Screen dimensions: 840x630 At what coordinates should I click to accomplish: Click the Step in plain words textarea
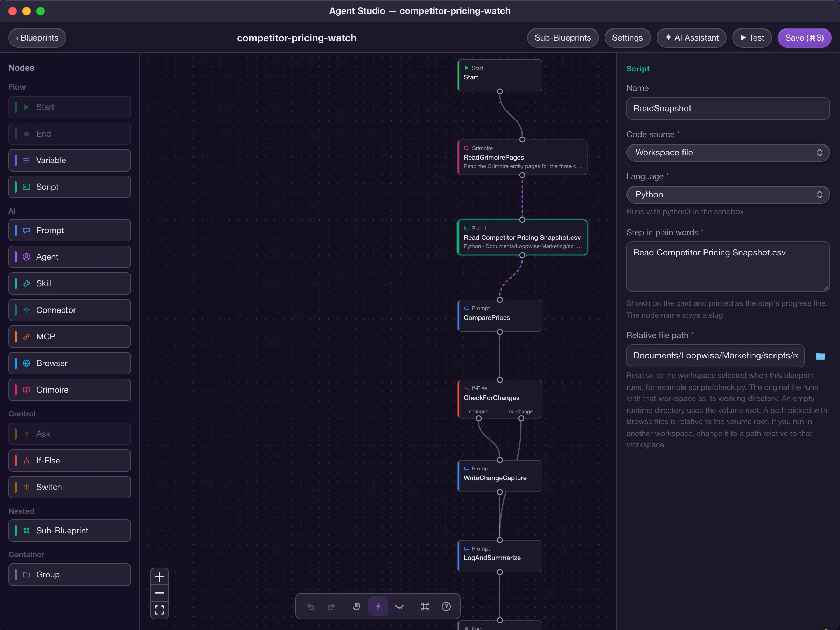point(728,267)
